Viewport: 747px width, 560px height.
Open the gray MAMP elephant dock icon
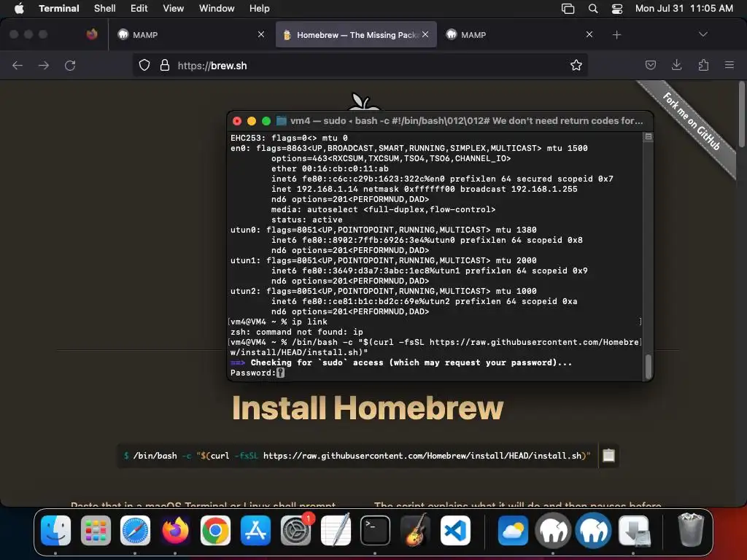(x=553, y=531)
